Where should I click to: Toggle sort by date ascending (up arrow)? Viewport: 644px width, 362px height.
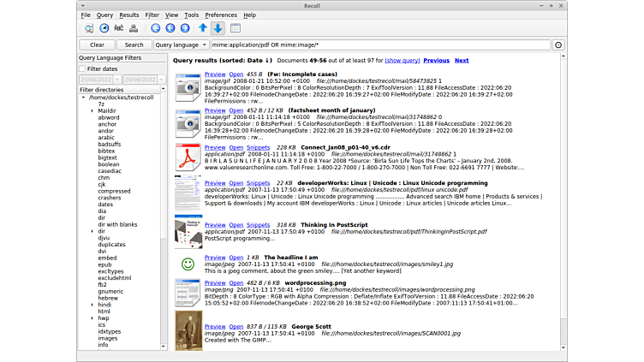pos(203,28)
